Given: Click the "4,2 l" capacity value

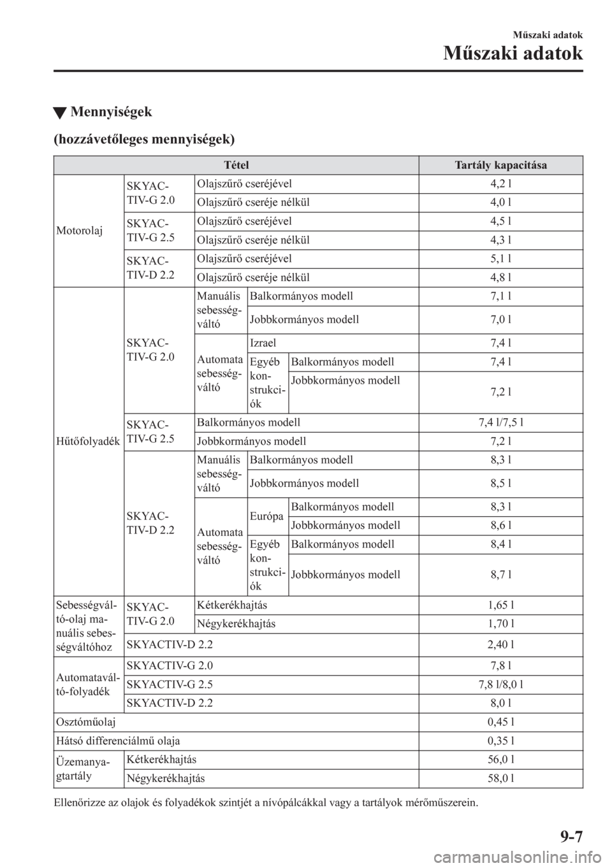Looking at the screenshot, I should 501,184.
